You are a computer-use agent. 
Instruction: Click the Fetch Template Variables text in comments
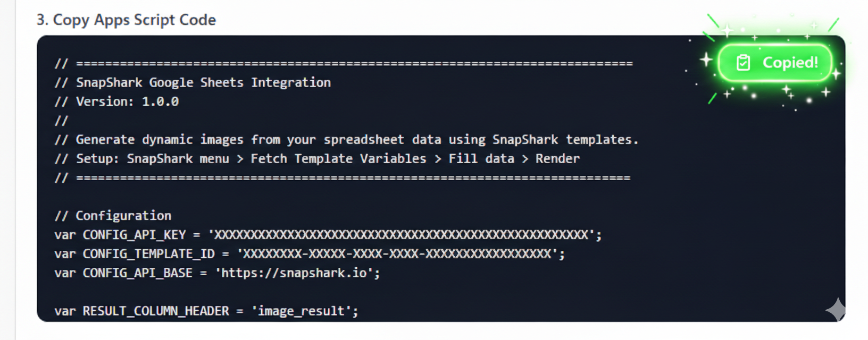coord(339,158)
